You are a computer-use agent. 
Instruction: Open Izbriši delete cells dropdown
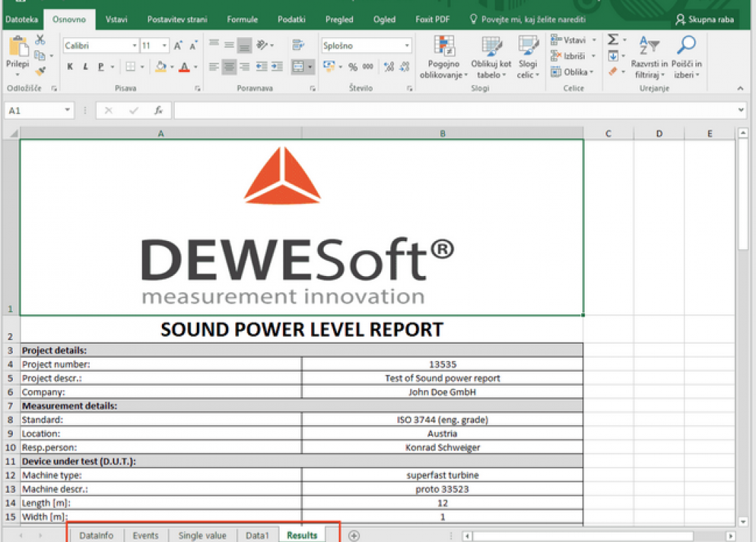click(573, 56)
